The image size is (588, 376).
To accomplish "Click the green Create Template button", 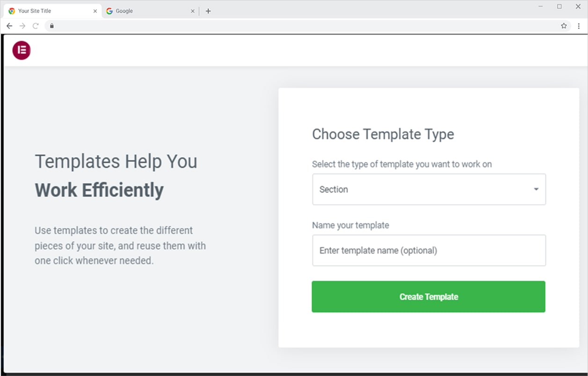I will click(x=428, y=296).
